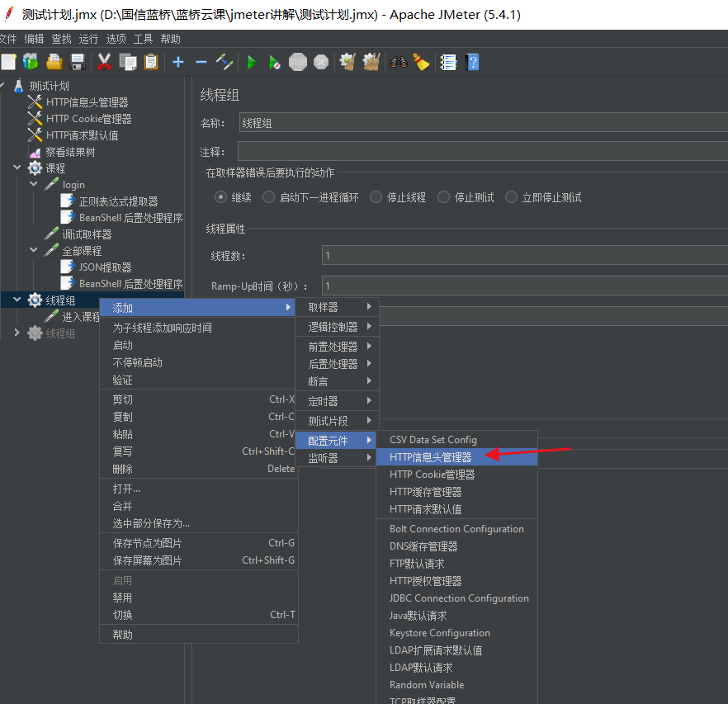Choose JDBC Connection Configuration option

point(457,598)
